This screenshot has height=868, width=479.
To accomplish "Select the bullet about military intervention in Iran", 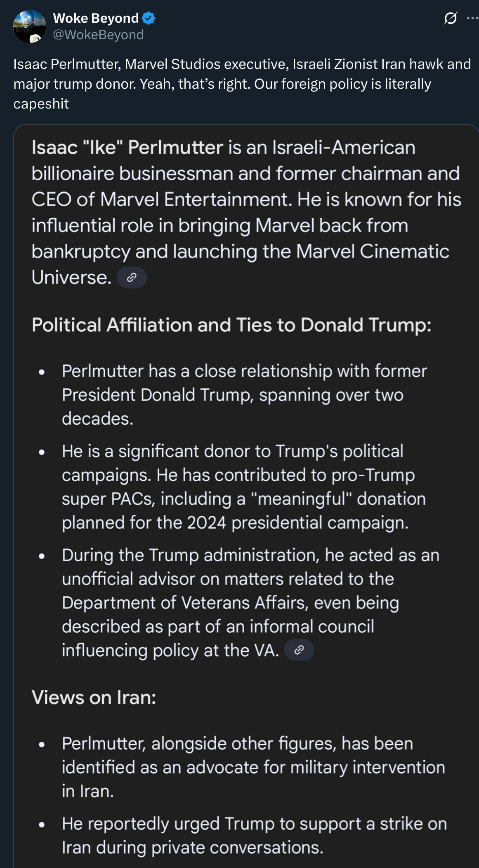I will (253, 767).
